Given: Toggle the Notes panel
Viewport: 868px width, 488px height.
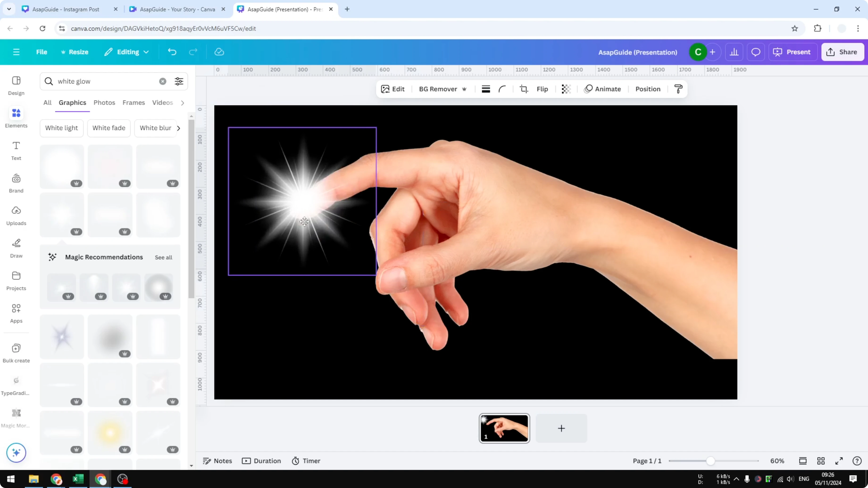Looking at the screenshot, I should point(217,461).
